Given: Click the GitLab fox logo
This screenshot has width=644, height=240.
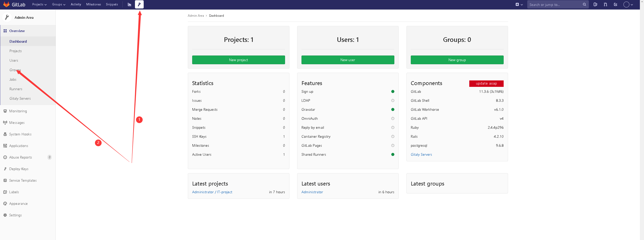Looking at the screenshot, I should coord(6,4).
